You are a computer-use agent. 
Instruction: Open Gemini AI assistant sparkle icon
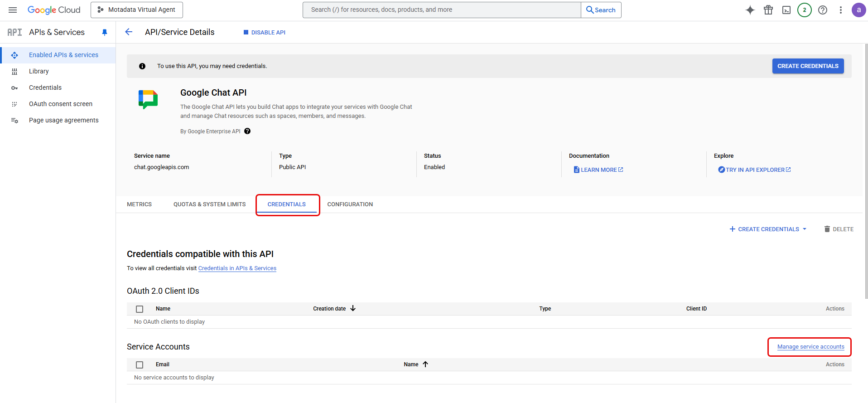750,10
